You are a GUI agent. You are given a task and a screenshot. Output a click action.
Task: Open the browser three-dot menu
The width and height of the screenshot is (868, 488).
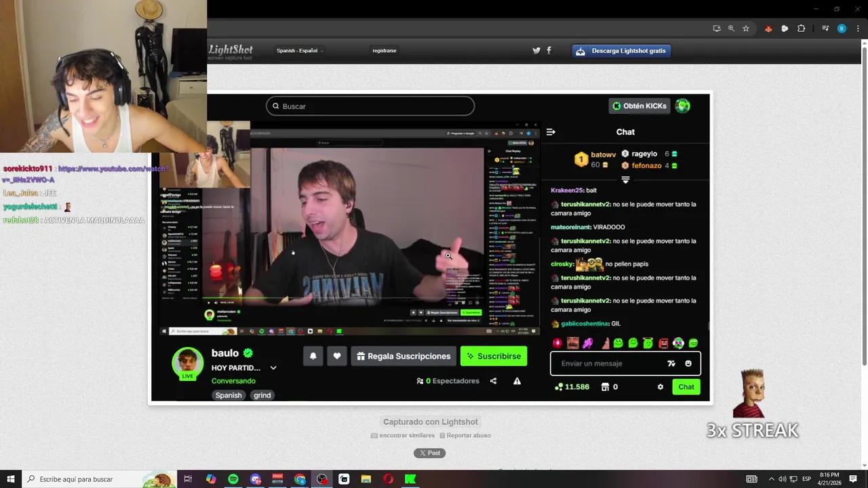[x=858, y=28]
